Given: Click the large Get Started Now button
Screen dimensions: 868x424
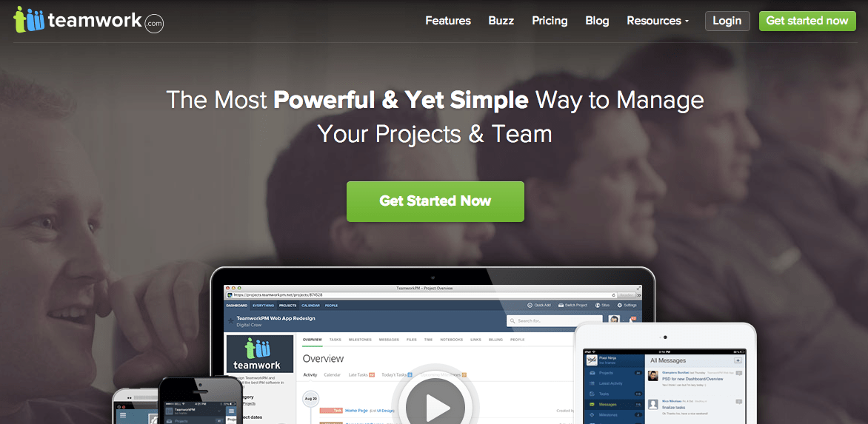Looking at the screenshot, I should tap(435, 201).
